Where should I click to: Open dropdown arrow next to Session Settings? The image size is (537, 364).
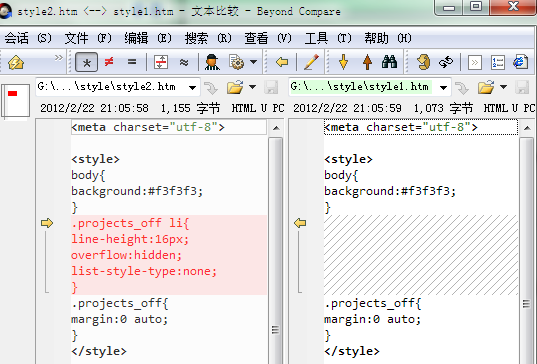[x=253, y=62]
